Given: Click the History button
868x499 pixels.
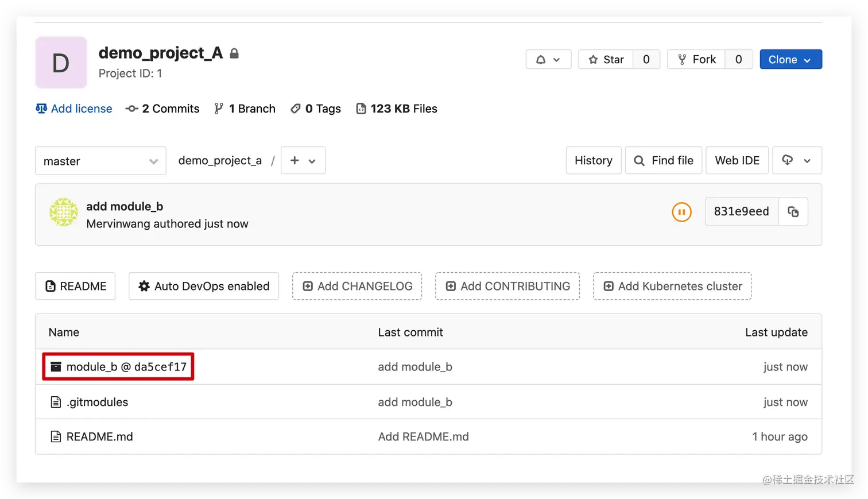Looking at the screenshot, I should tap(594, 160).
